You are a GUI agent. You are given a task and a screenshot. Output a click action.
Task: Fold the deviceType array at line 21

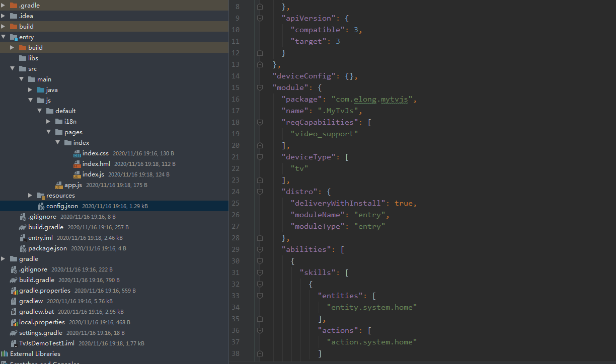260,157
